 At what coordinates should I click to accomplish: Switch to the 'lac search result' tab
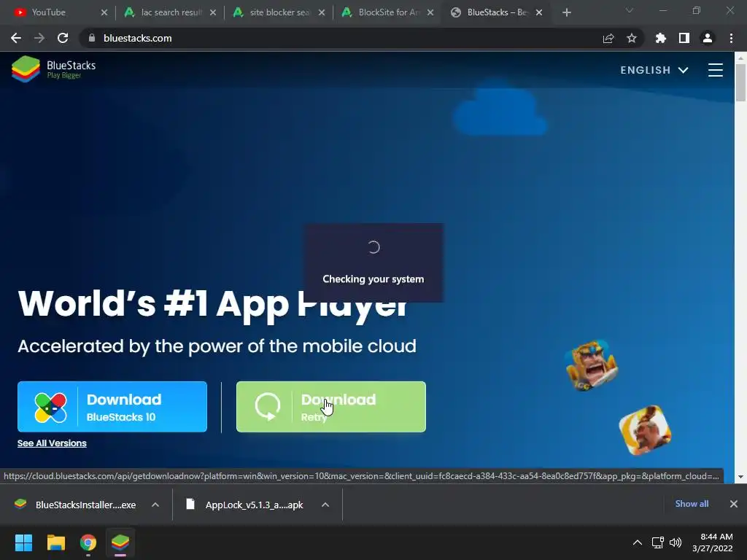[x=169, y=12]
